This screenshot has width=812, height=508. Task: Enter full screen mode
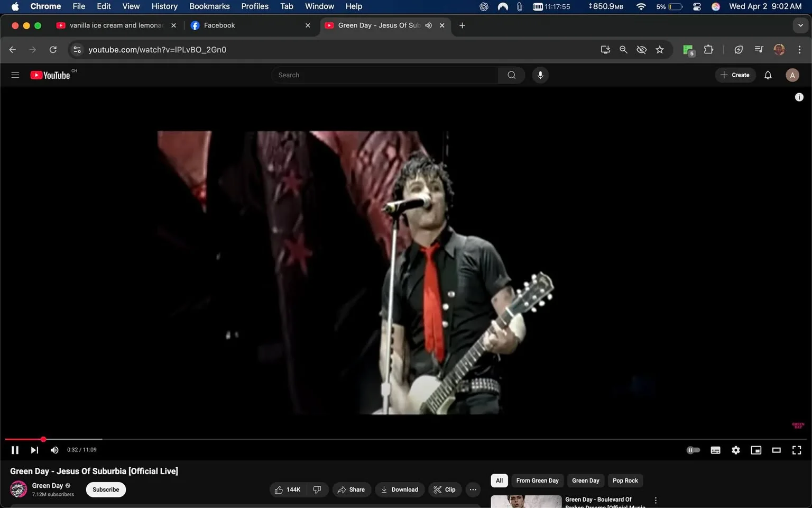[x=797, y=450]
